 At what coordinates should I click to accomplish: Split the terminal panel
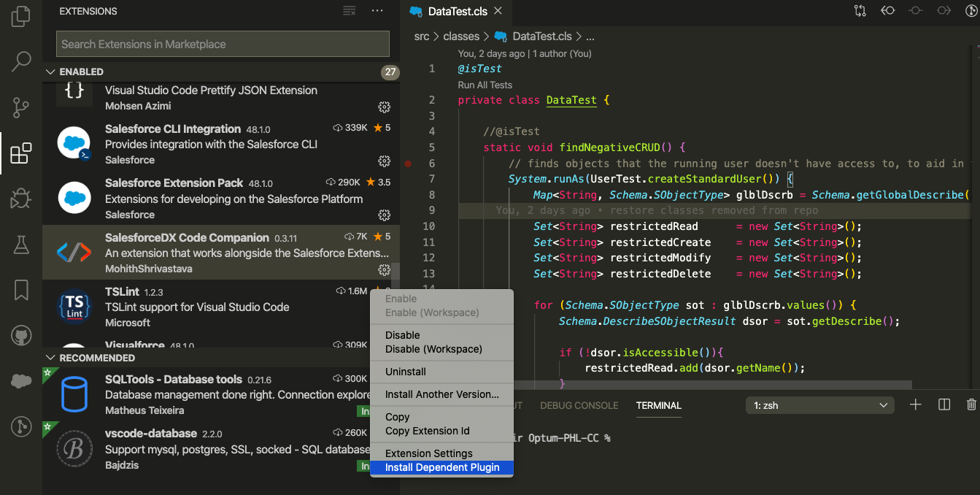tap(944, 404)
